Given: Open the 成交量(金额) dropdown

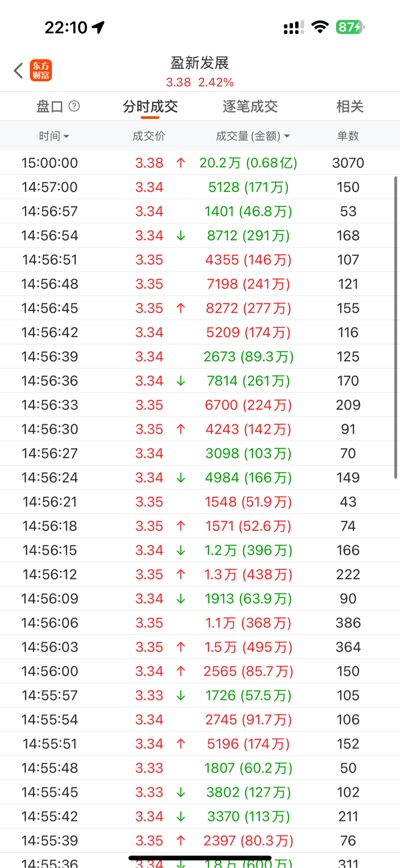Looking at the screenshot, I should point(253,136).
